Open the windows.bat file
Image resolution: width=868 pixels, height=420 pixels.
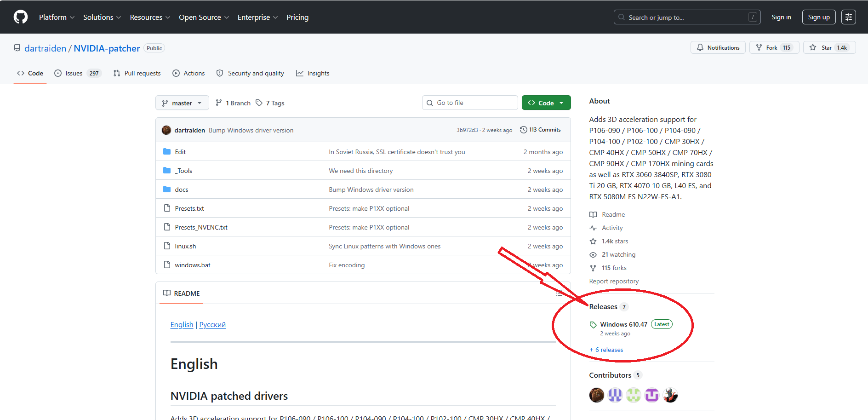coord(193,265)
